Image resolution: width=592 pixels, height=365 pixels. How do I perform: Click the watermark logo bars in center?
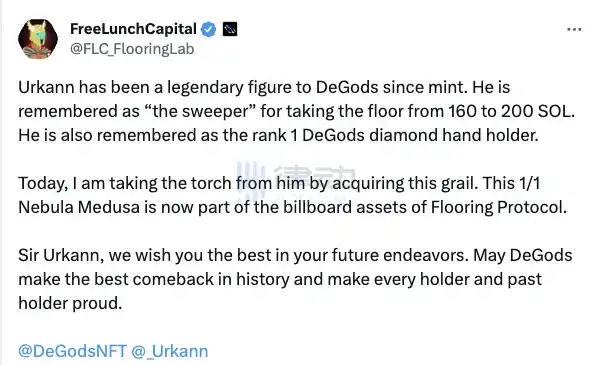(x=251, y=180)
